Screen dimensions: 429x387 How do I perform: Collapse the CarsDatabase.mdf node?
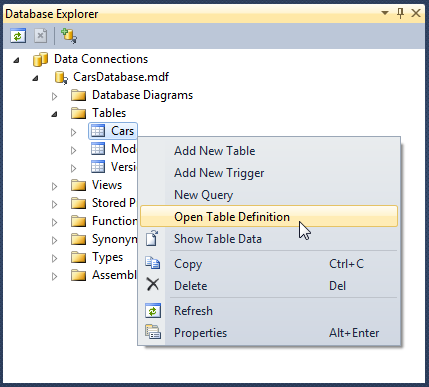[35, 78]
